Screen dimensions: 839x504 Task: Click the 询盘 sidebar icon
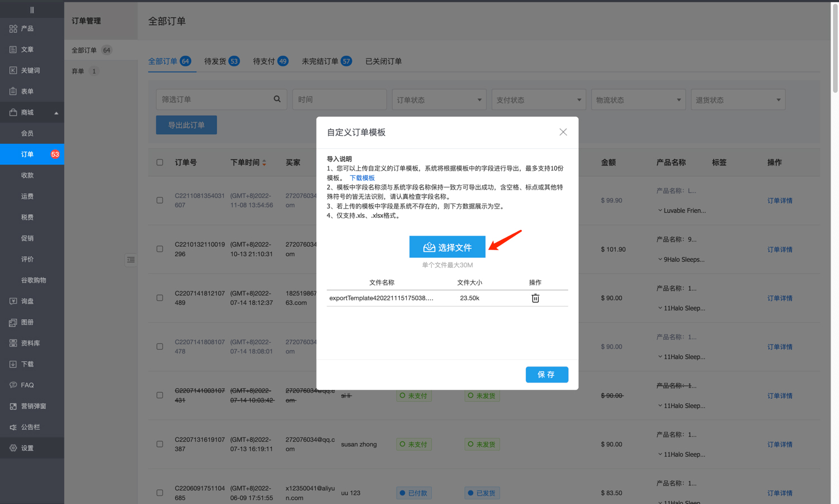tap(13, 301)
